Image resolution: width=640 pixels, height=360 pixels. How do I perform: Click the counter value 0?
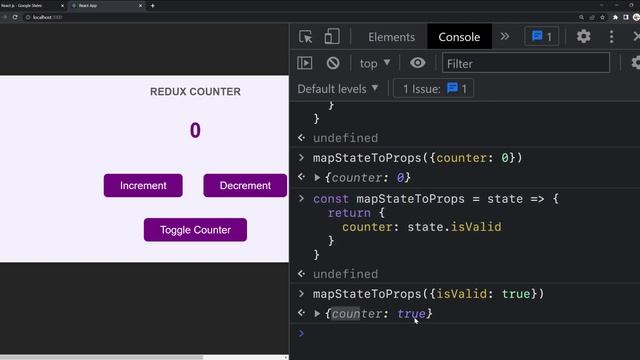(195, 131)
